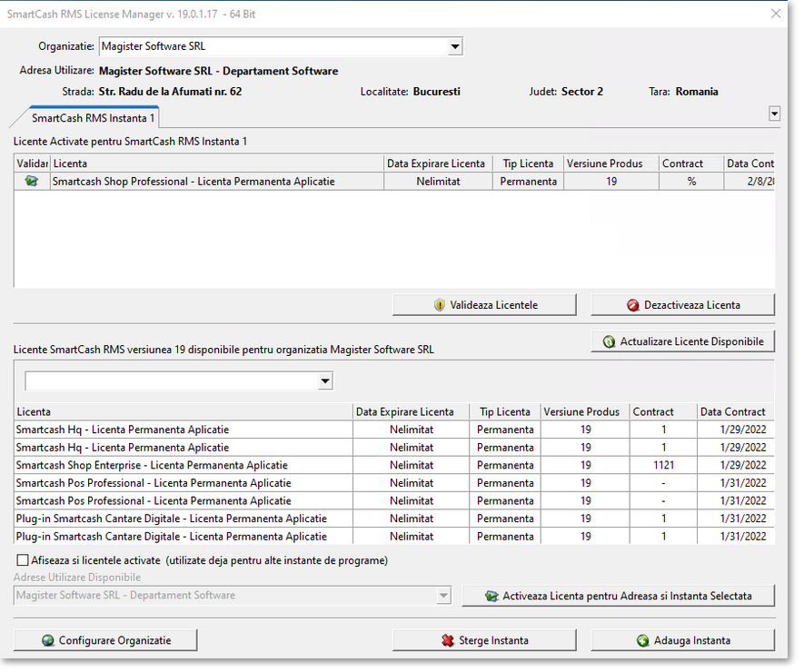Open the Adrese Utilizare Disponibile dropdown

[x=443, y=596]
